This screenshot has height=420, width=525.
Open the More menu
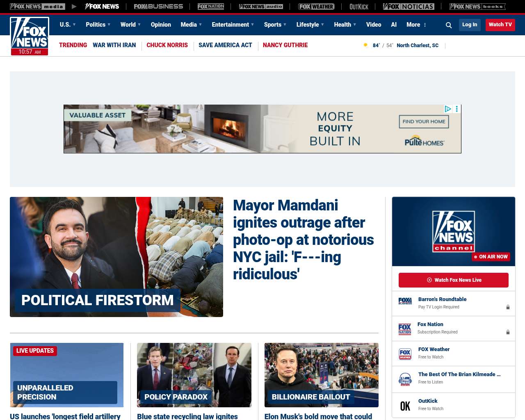tap(416, 25)
